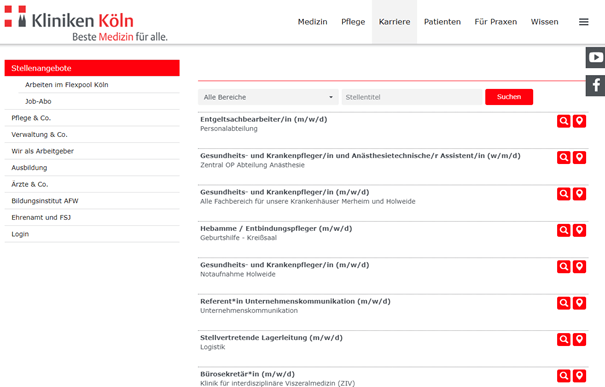Open the Für Praxen menu

coord(495,22)
